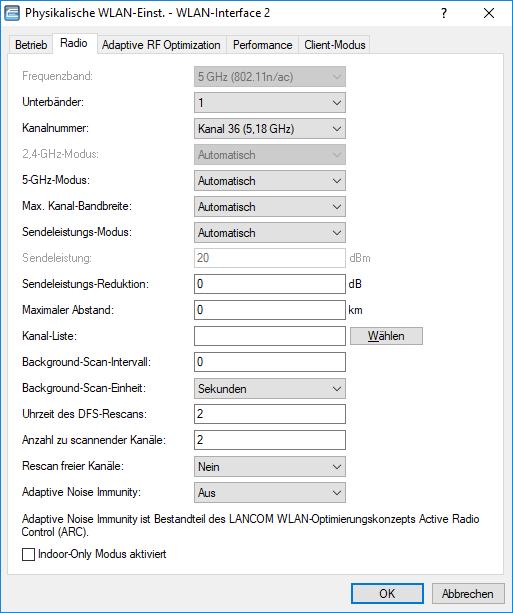Click the 'km' unit text
Viewport: 513px width, 613px height.
point(355,310)
